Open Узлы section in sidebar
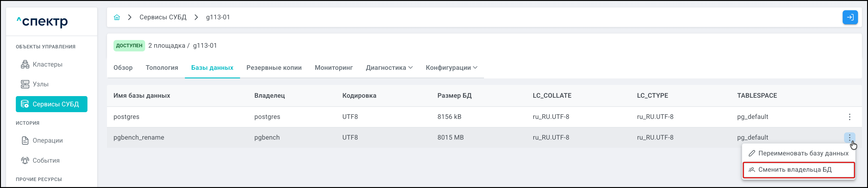Viewport: 868px width, 188px height. (x=40, y=84)
